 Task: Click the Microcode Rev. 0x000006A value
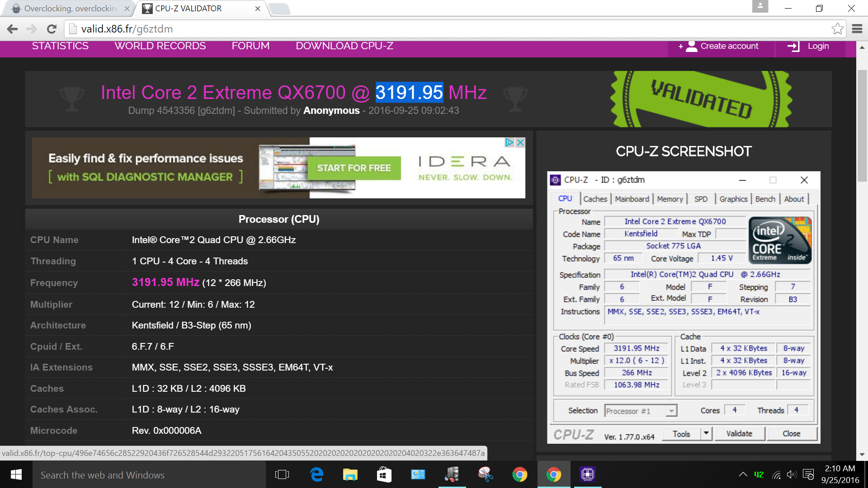point(166,431)
